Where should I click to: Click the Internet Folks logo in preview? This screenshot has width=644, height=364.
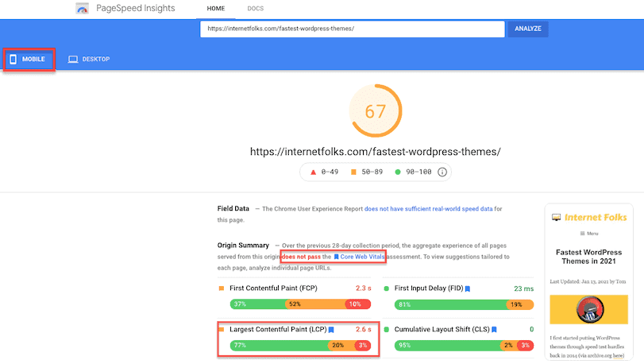pyautogui.click(x=589, y=217)
